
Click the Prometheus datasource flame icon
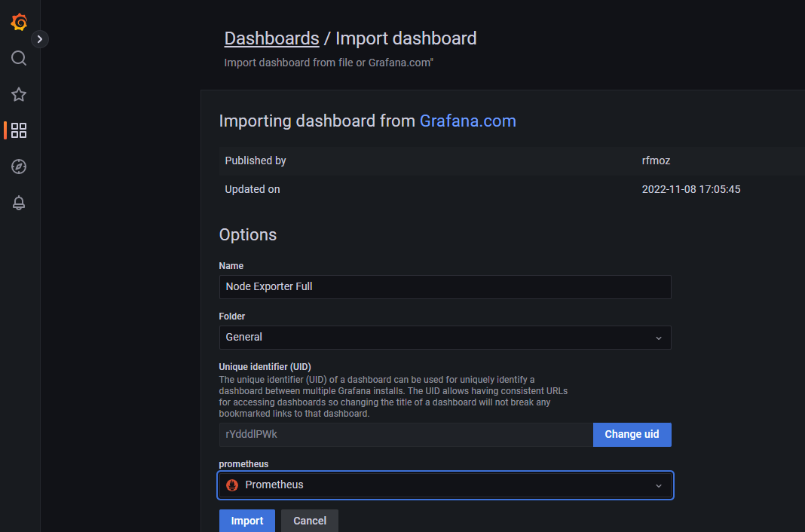pos(231,485)
